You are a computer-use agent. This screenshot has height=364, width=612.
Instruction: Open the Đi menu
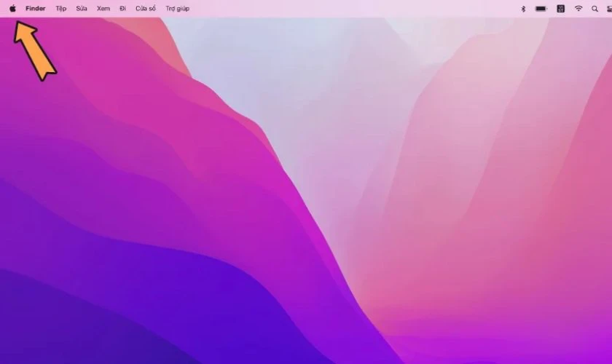click(122, 9)
